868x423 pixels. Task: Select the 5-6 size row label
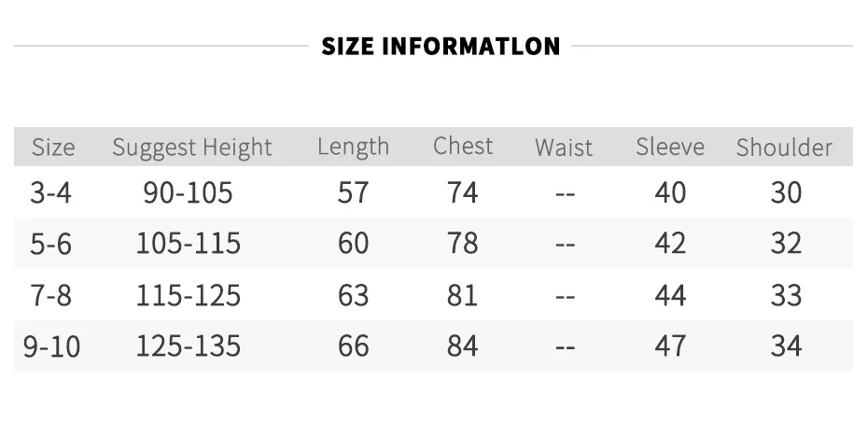click(51, 244)
